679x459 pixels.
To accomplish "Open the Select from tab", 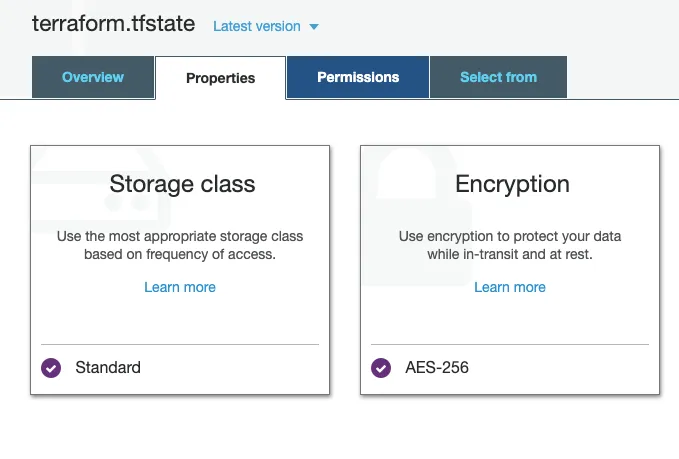I will tap(498, 77).
